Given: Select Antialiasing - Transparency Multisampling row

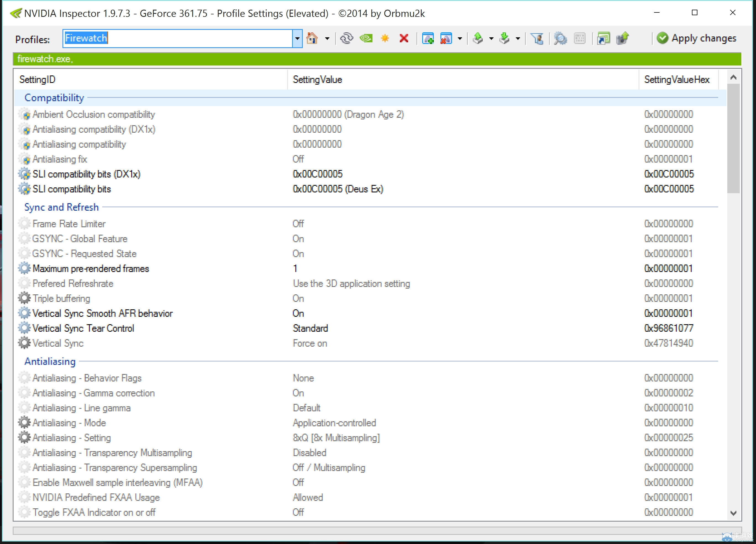Looking at the screenshot, I should pos(370,453).
